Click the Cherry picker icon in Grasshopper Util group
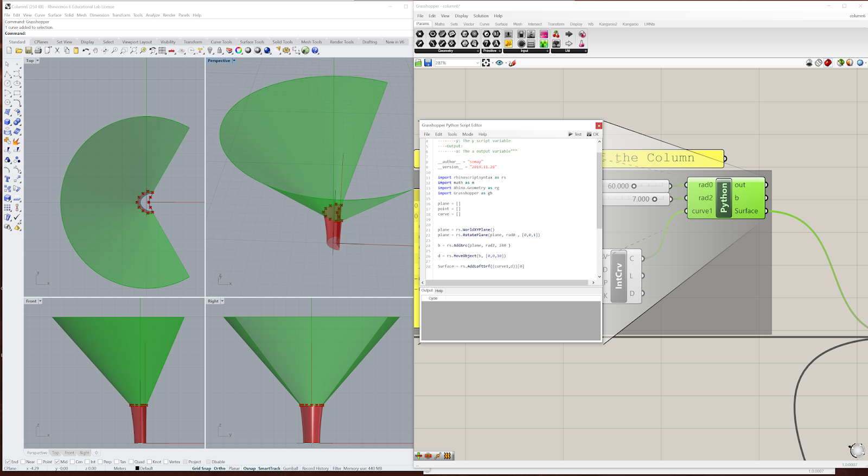The width and height of the screenshot is (868, 476). [556, 34]
